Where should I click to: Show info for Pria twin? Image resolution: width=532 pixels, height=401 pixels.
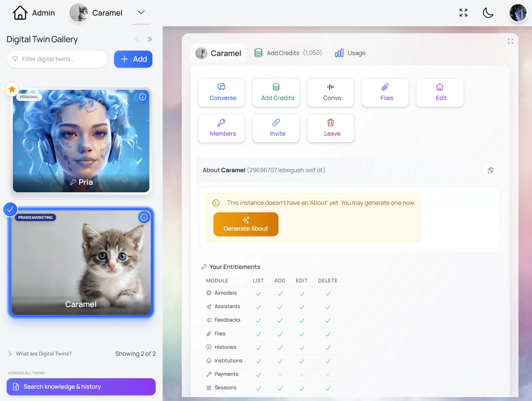pos(142,97)
